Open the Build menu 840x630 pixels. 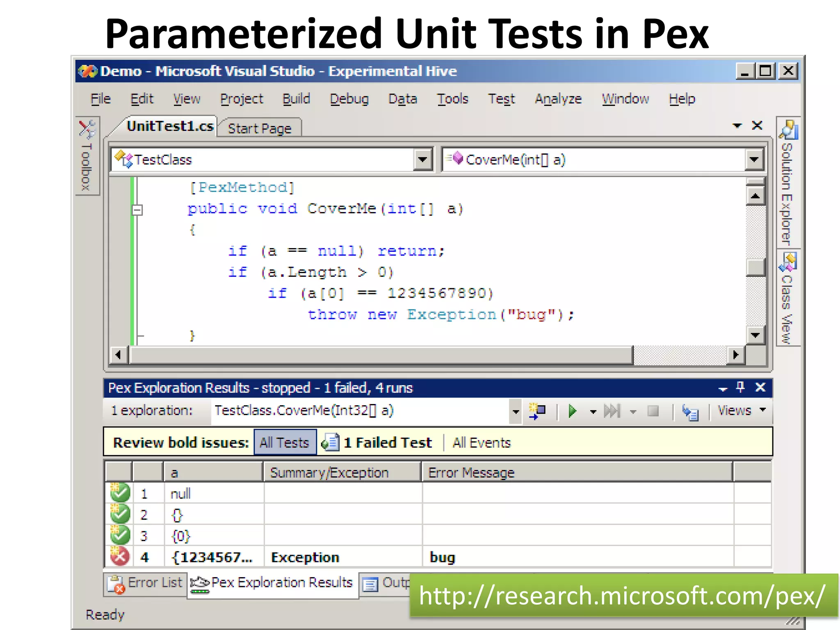coord(296,99)
